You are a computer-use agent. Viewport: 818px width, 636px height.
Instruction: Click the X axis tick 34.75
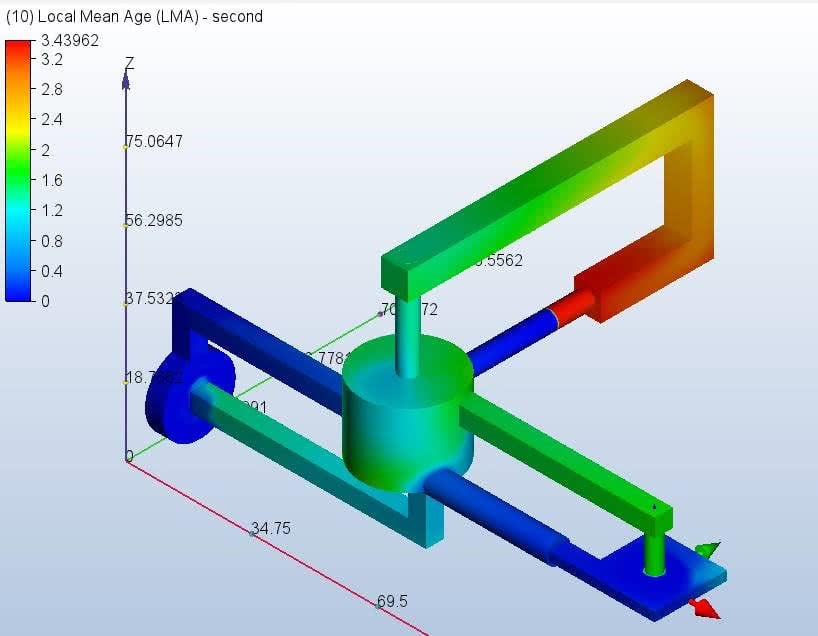271,528
